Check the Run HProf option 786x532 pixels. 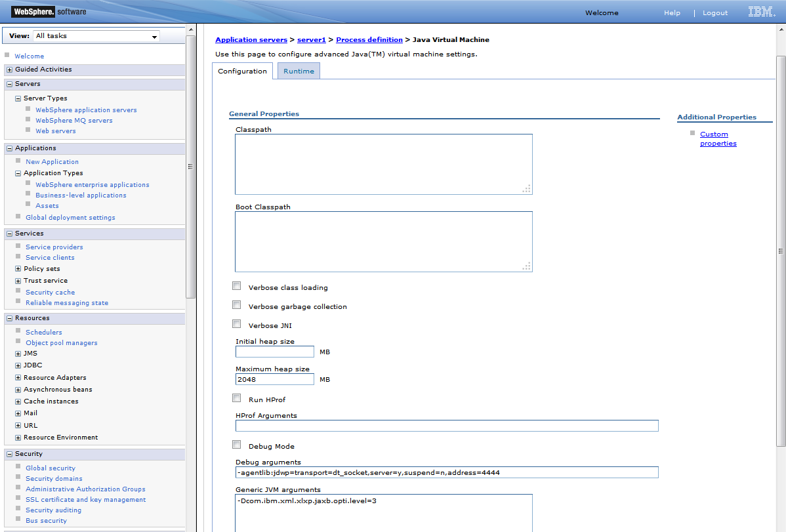[237, 398]
